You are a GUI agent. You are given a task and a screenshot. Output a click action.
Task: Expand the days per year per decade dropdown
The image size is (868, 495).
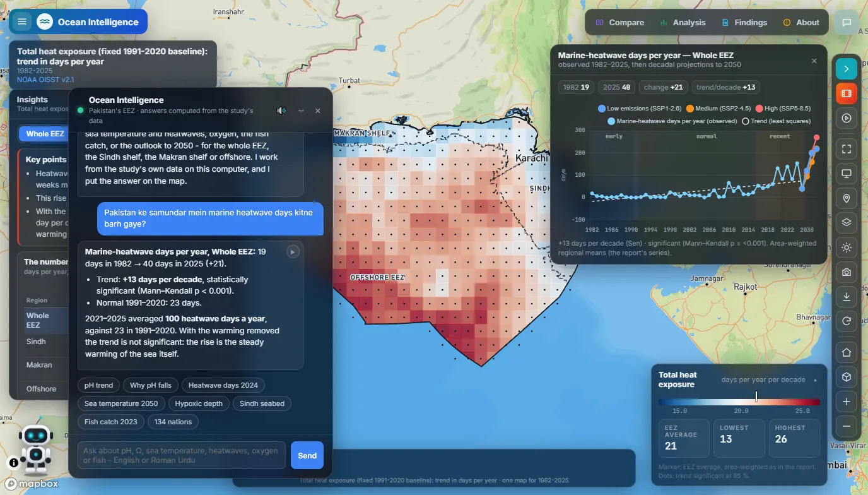pos(769,380)
